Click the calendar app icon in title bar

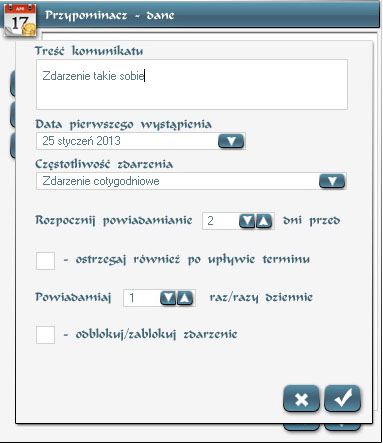pos(20,20)
